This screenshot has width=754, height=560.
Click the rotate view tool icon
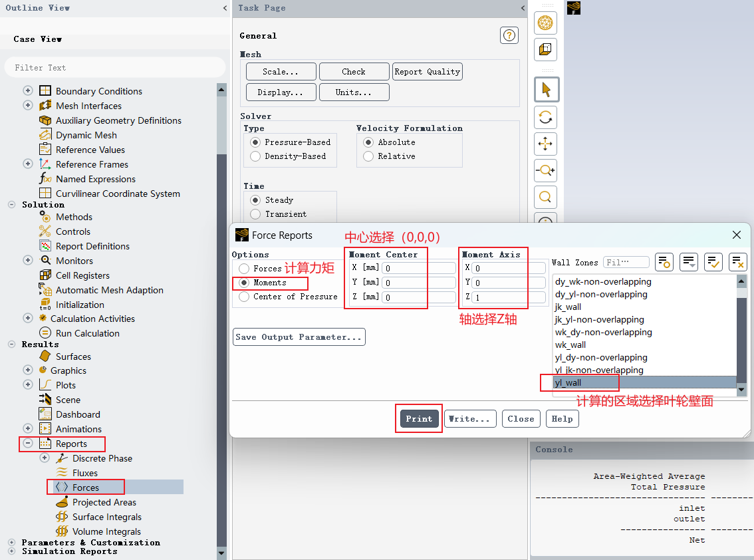pos(545,118)
